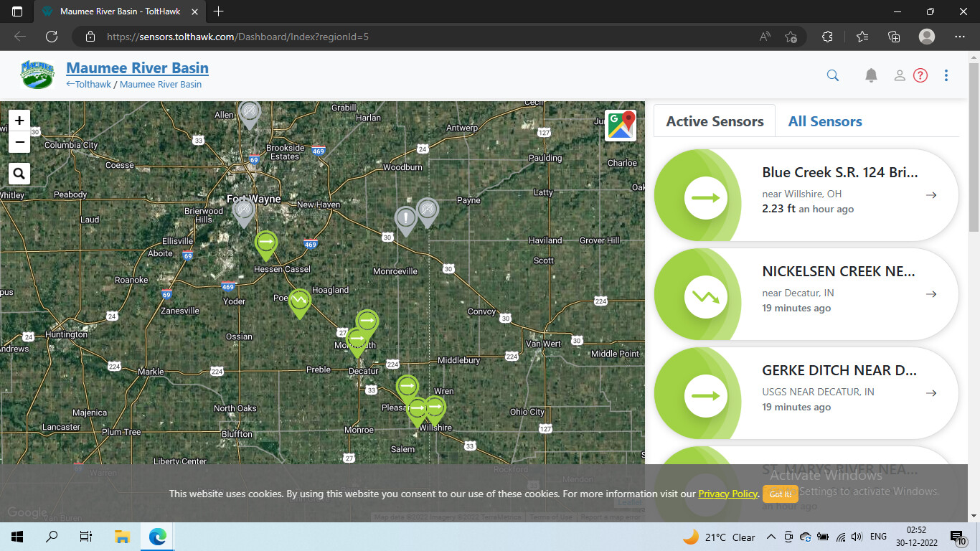
Task: Open the header three-dot options menu
Action: pos(946,75)
